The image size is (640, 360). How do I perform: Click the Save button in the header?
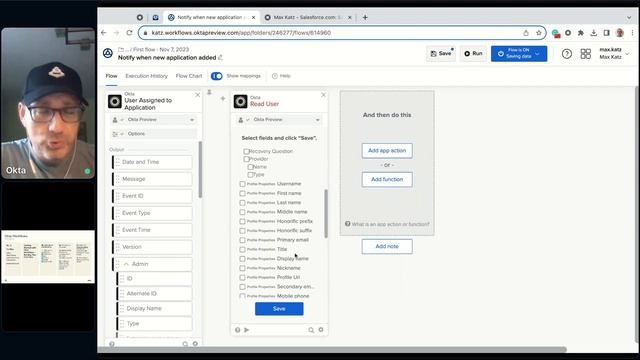click(x=441, y=53)
